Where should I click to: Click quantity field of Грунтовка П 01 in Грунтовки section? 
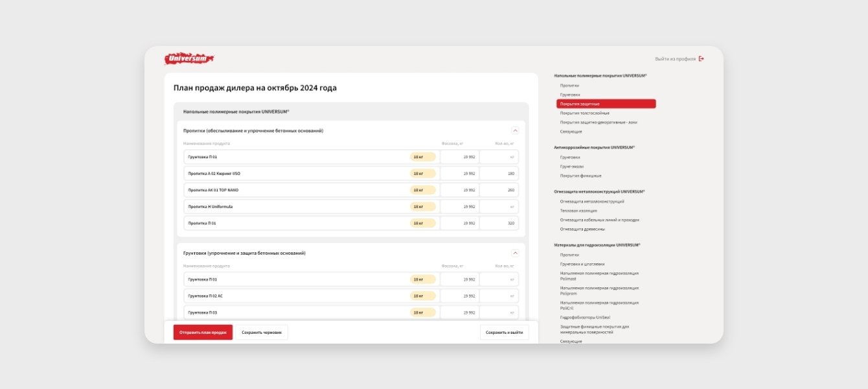(x=499, y=279)
